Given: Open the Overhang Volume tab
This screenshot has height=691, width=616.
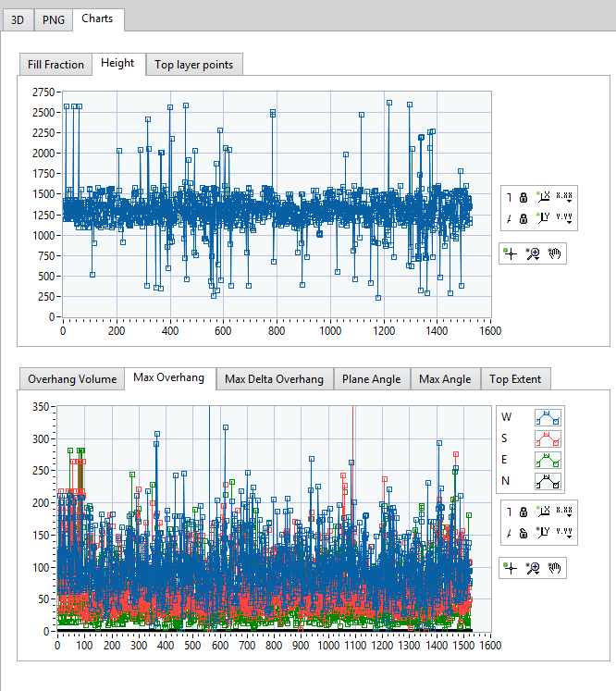Looking at the screenshot, I should (72, 379).
